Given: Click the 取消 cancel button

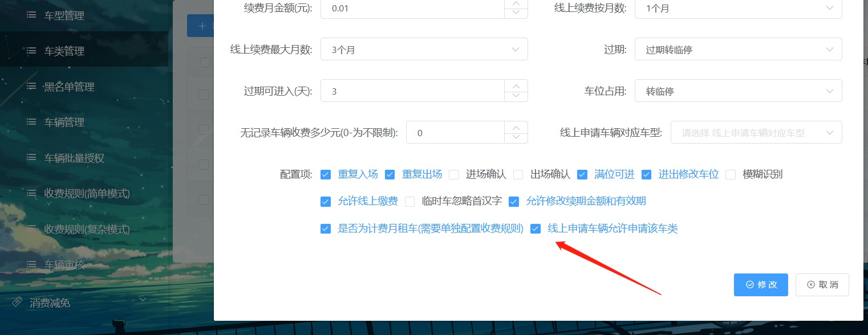Looking at the screenshot, I should point(822,285).
